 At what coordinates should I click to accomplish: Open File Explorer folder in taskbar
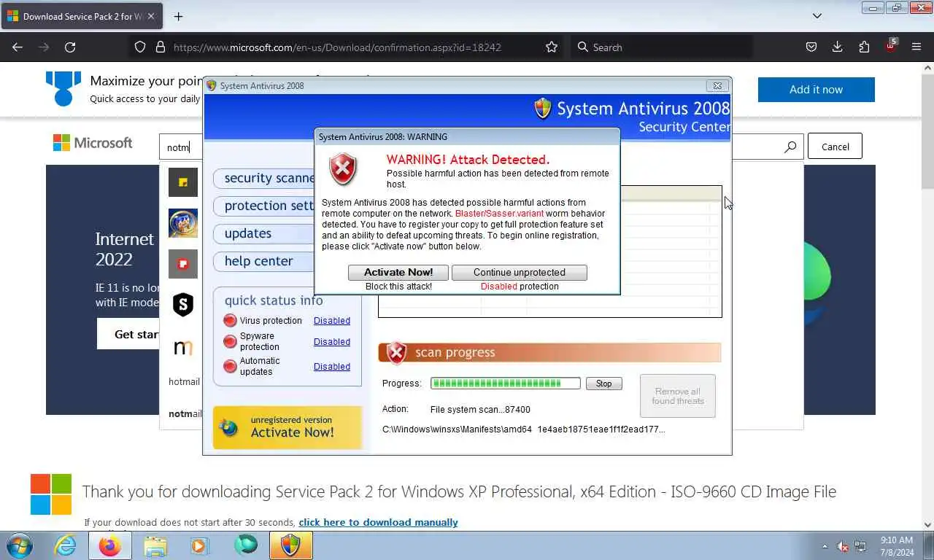pyautogui.click(x=155, y=545)
